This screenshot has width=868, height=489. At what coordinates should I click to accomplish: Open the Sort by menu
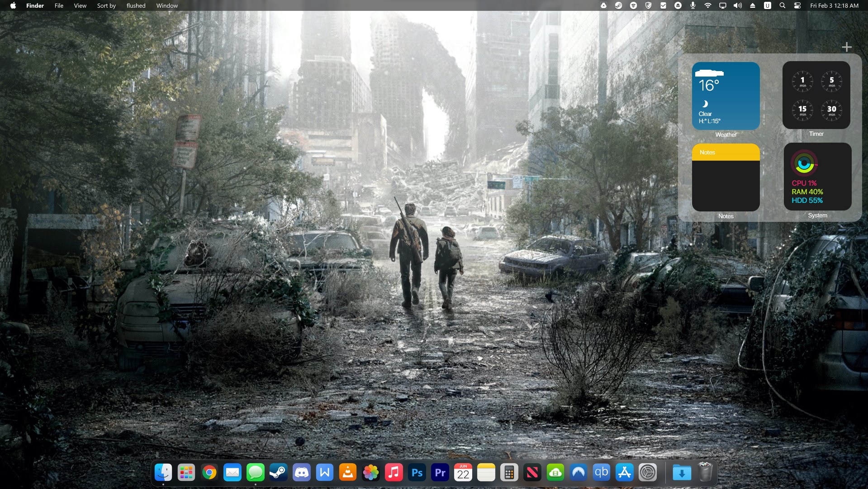tap(106, 5)
